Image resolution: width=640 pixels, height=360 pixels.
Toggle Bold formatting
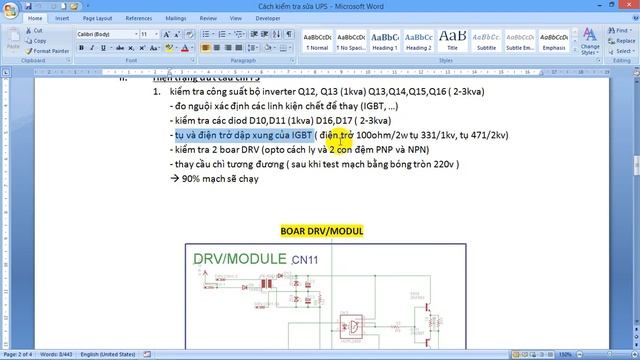[x=81, y=48]
